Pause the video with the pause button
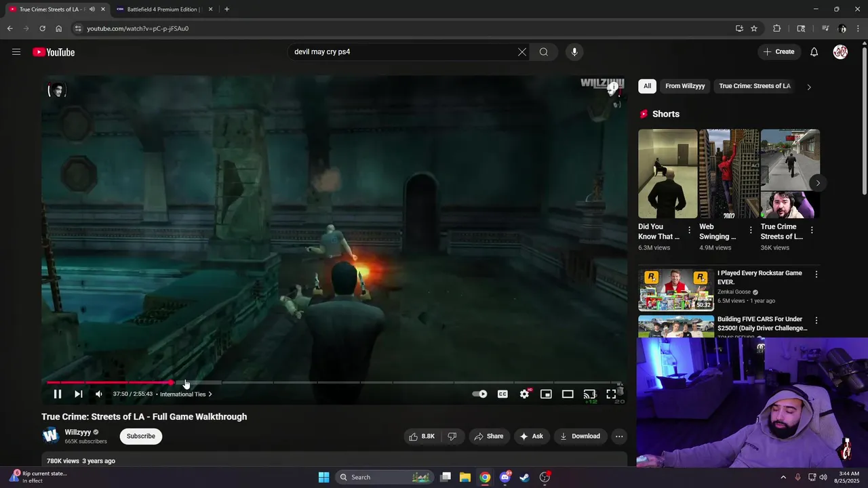The image size is (868, 488). 58,394
